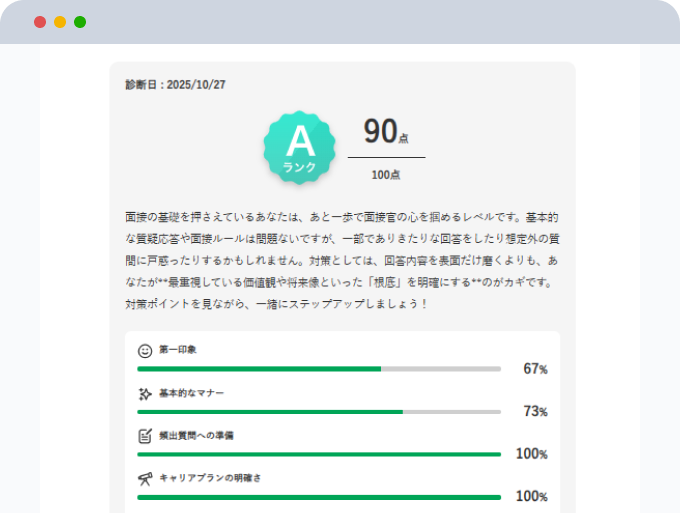Click the 100% value for 頻出質問への準備
The image size is (680, 513).
point(531,454)
